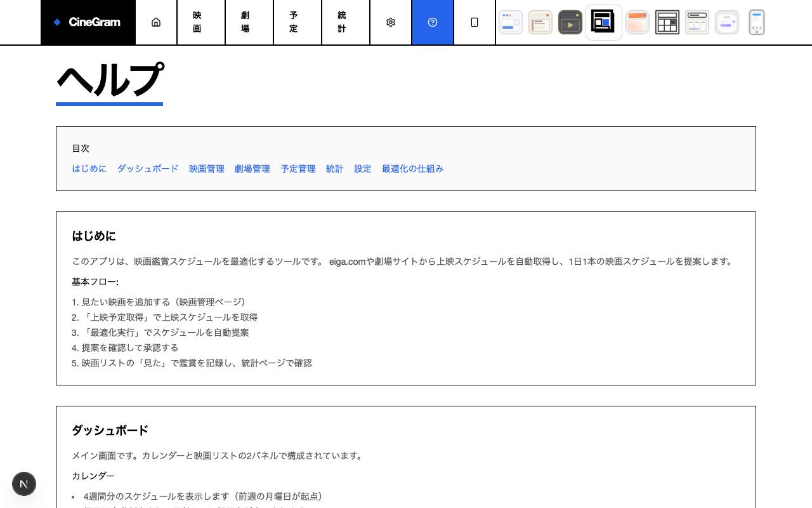Select the phone-style theme icon

tap(756, 22)
